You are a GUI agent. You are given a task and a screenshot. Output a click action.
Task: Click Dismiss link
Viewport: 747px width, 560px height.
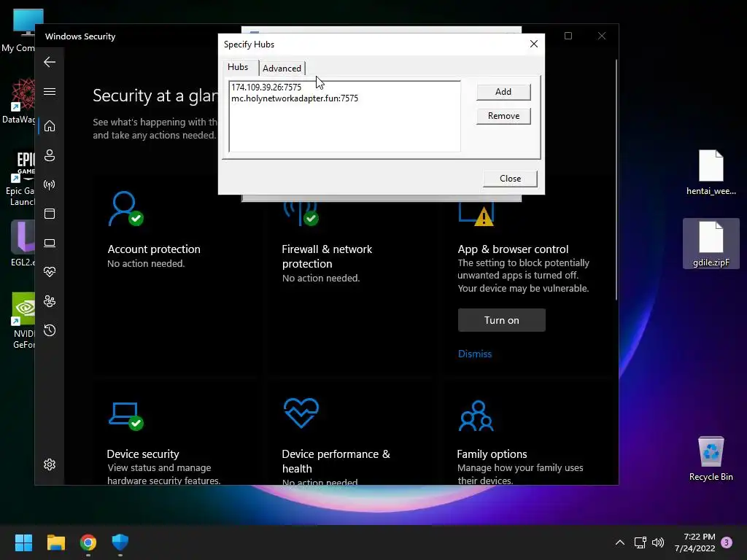point(474,354)
